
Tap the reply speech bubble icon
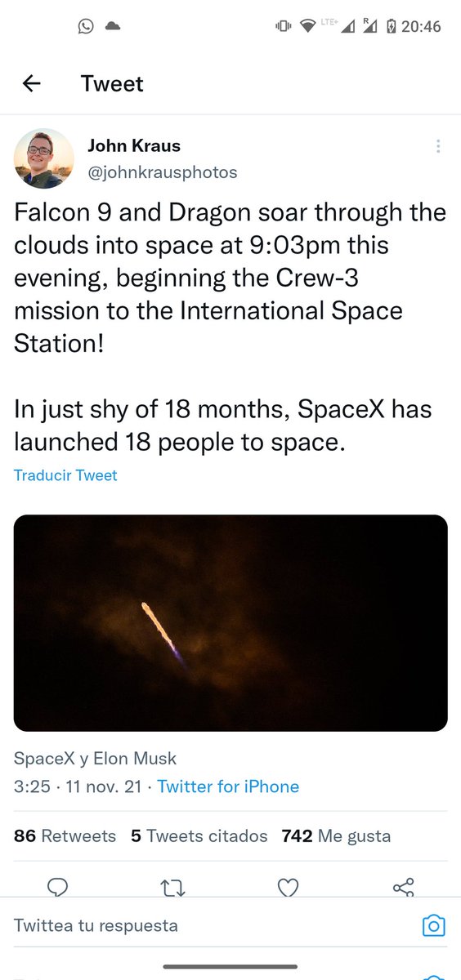pyautogui.click(x=57, y=887)
